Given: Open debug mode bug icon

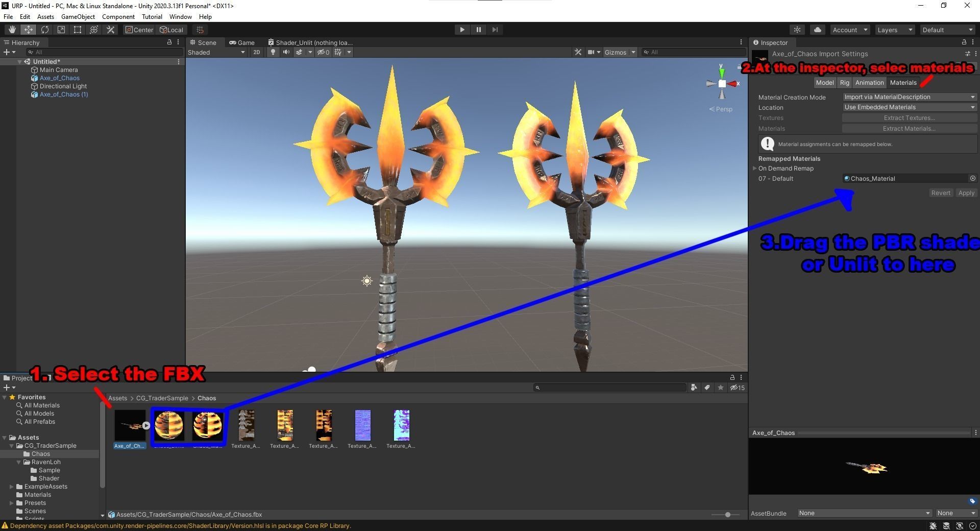Looking at the screenshot, I should (x=933, y=525).
